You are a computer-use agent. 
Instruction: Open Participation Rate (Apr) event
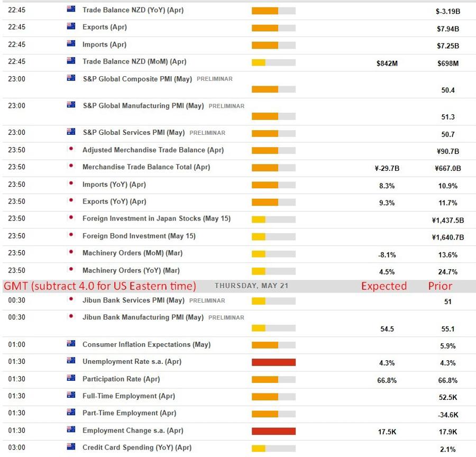[121, 379]
